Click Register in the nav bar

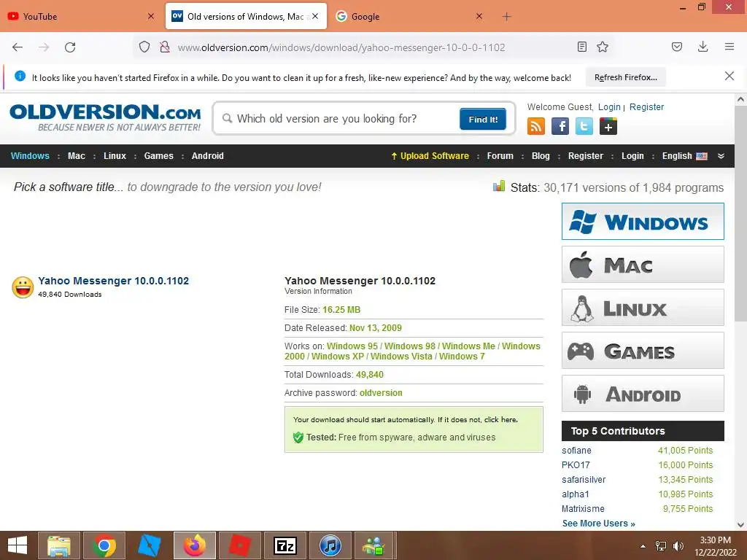(586, 156)
